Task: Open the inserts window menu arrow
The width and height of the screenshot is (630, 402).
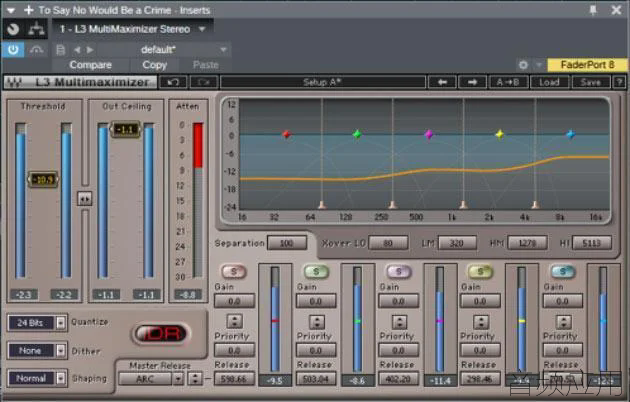Action: [11, 10]
